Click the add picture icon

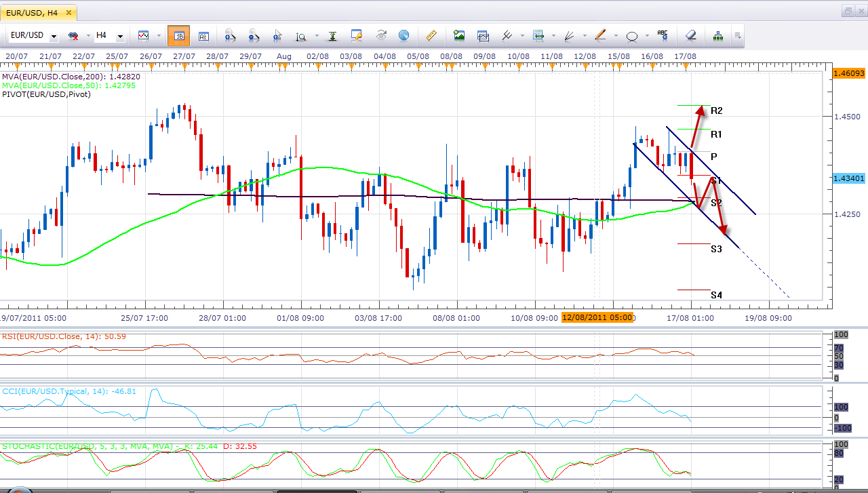459,36
